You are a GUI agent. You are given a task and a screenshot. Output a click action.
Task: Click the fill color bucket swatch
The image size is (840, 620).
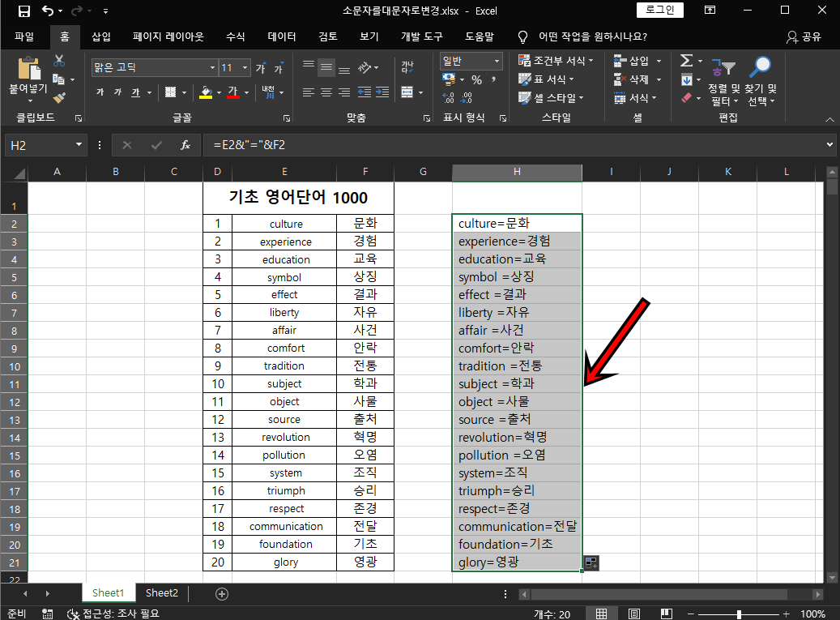tap(206, 92)
